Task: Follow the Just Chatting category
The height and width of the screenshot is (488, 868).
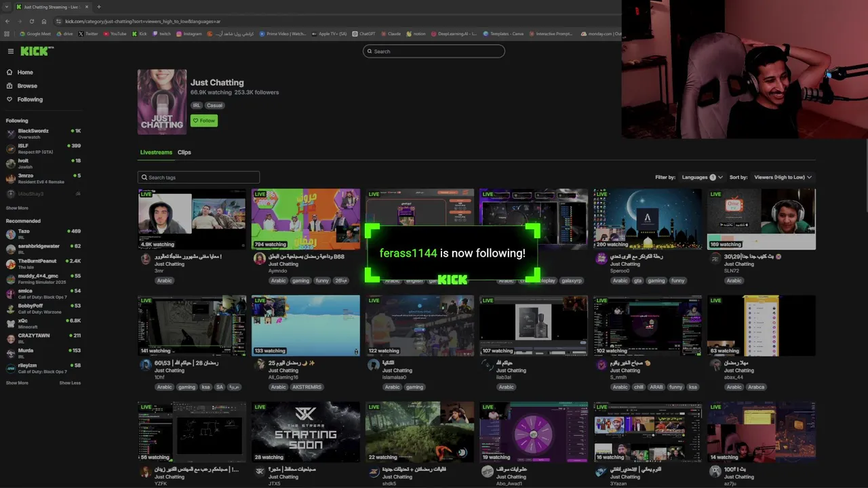Action: pyautogui.click(x=203, y=121)
